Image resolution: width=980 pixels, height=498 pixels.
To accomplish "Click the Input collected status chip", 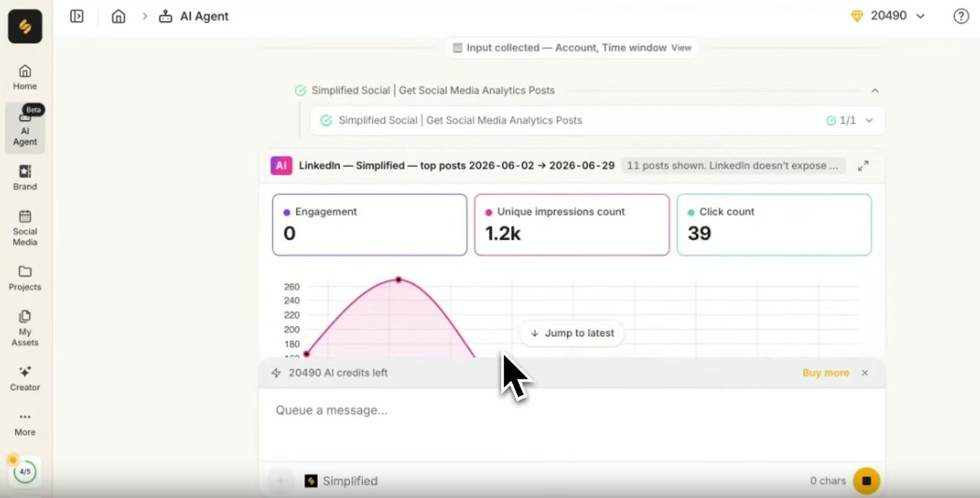I will [572, 48].
